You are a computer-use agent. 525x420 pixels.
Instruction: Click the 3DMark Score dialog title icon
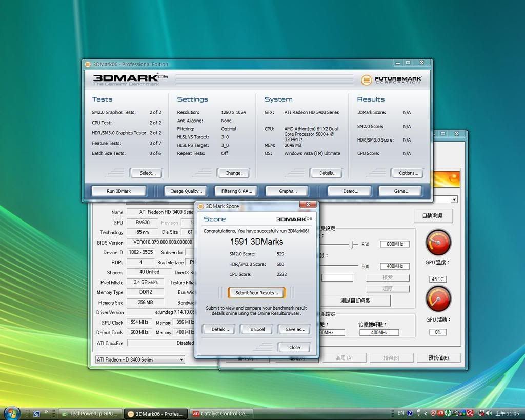(x=201, y=206)
